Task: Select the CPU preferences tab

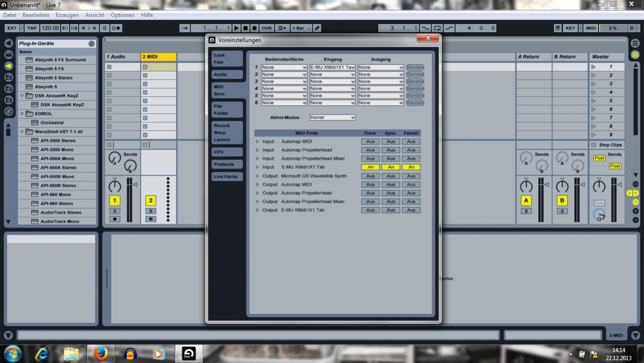Action: (x=227, y=152)
